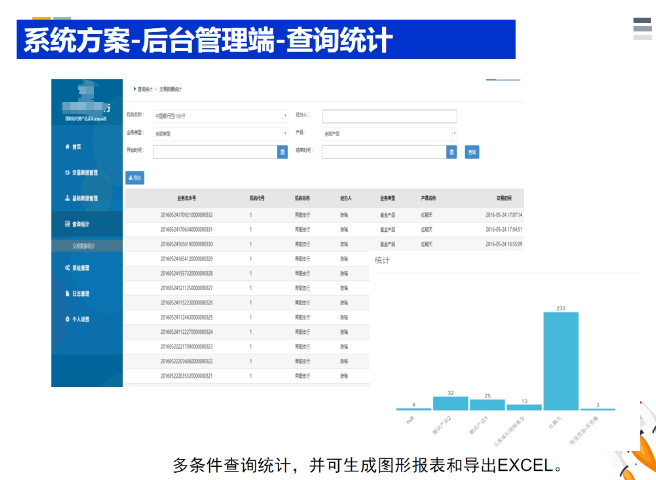Screen dimensions: 656x480
Task: Click transaction time 2016-05-24 17:04:51
Action: (x=504, y=229)
